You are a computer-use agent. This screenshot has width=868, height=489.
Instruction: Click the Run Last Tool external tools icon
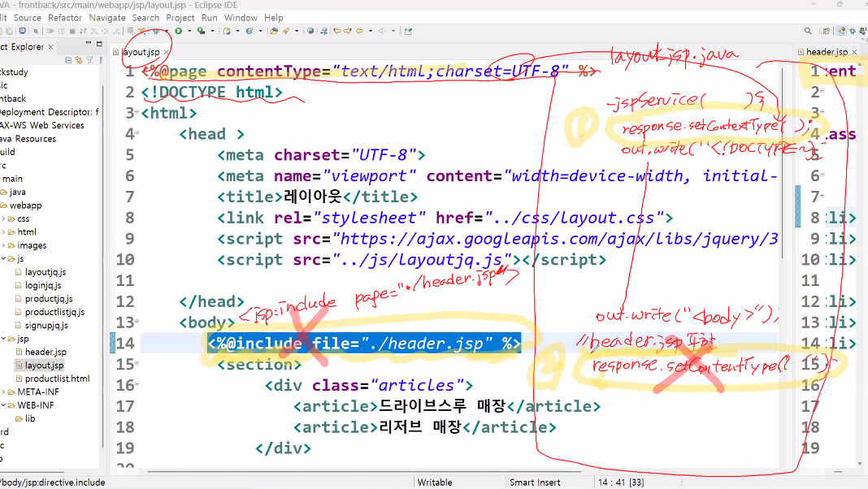pyautogui.click(x=201, y=31)
